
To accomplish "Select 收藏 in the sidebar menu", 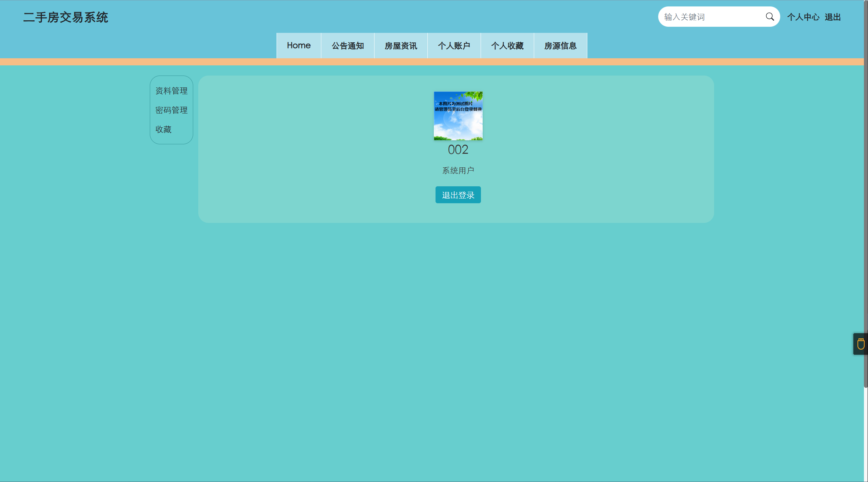I will (163, 129).
